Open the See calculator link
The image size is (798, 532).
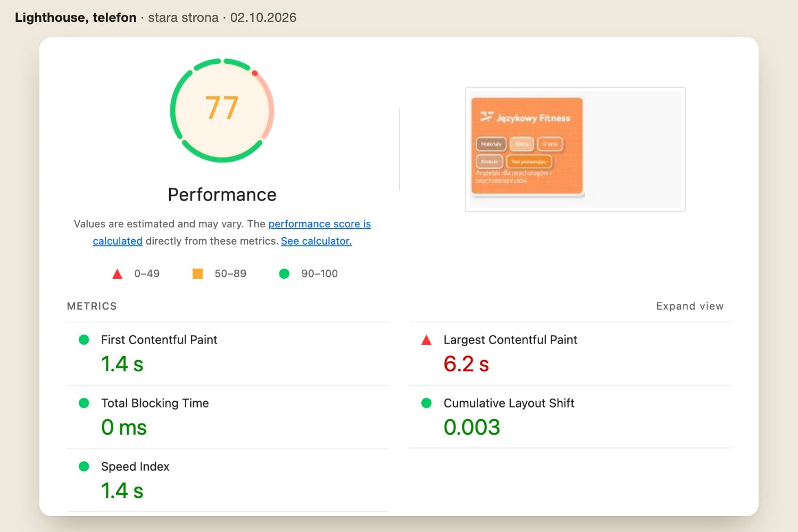pos(316,241)
